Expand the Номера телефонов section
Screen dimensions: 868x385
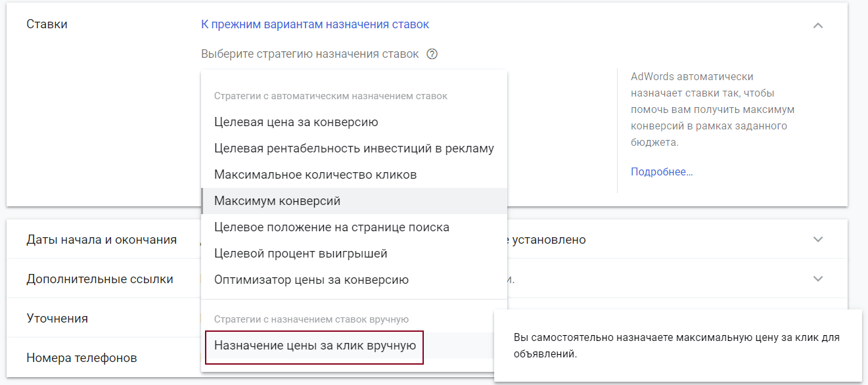(x=817, y=357)
